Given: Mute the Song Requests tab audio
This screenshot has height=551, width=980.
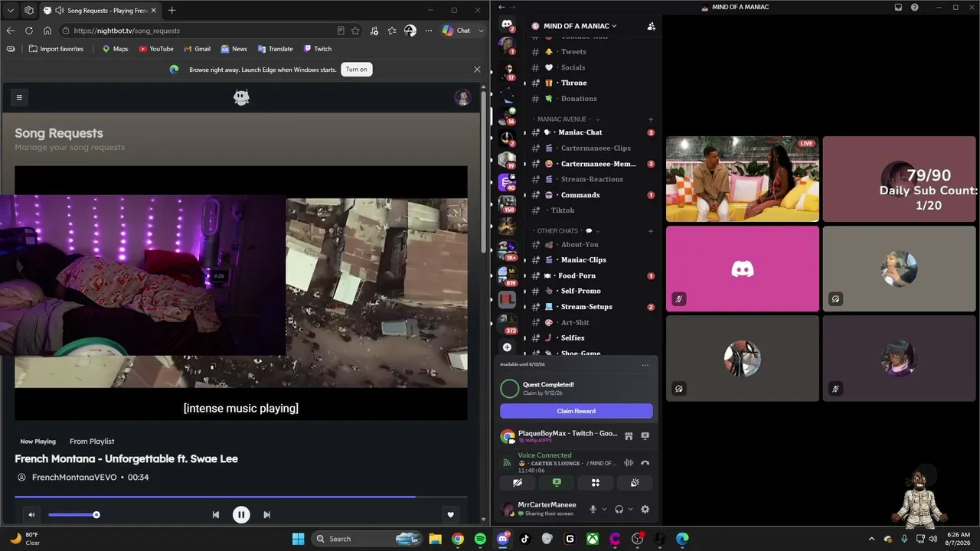Looking at the screenshot, I should click(x=60, y=10).
